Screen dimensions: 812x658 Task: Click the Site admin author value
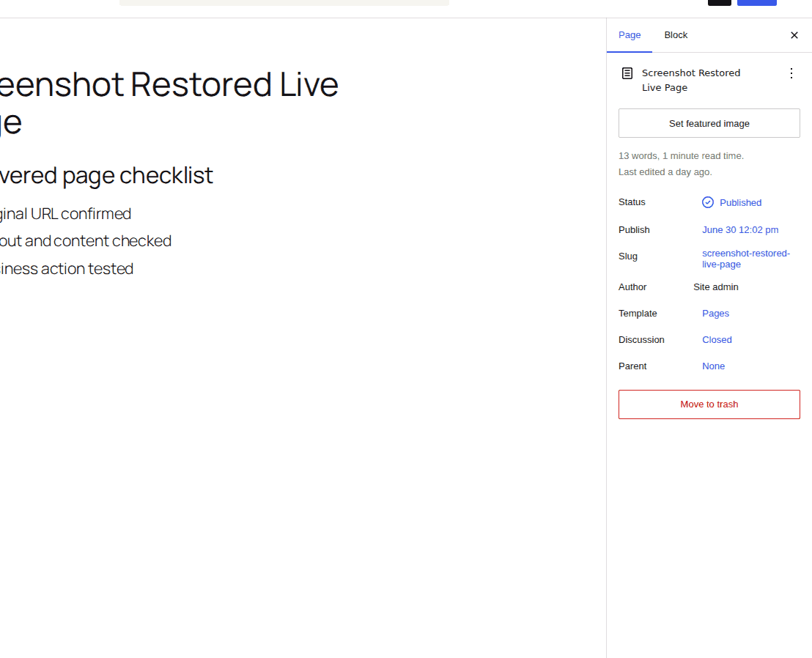(716, 287)
